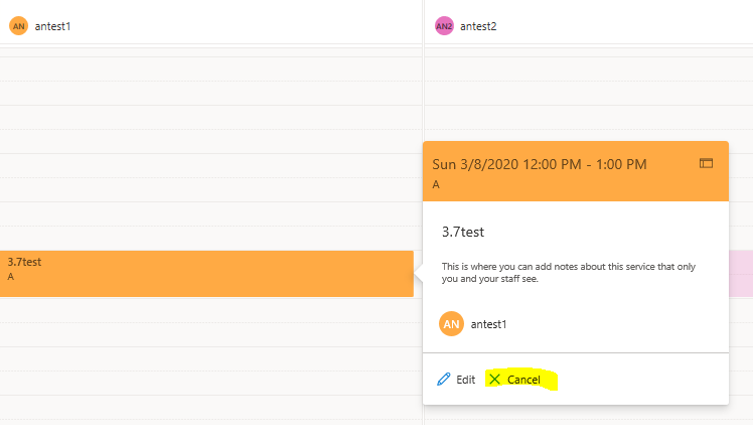Click the Sun 3/8/2020 date-time heading

(539, 164)
